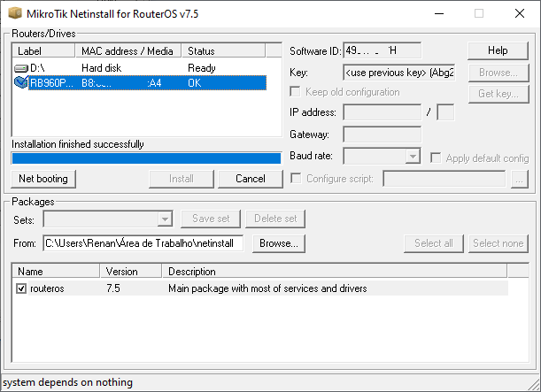Click the Gateway input field
541x392 pixels.
click(x=382, y=135)
